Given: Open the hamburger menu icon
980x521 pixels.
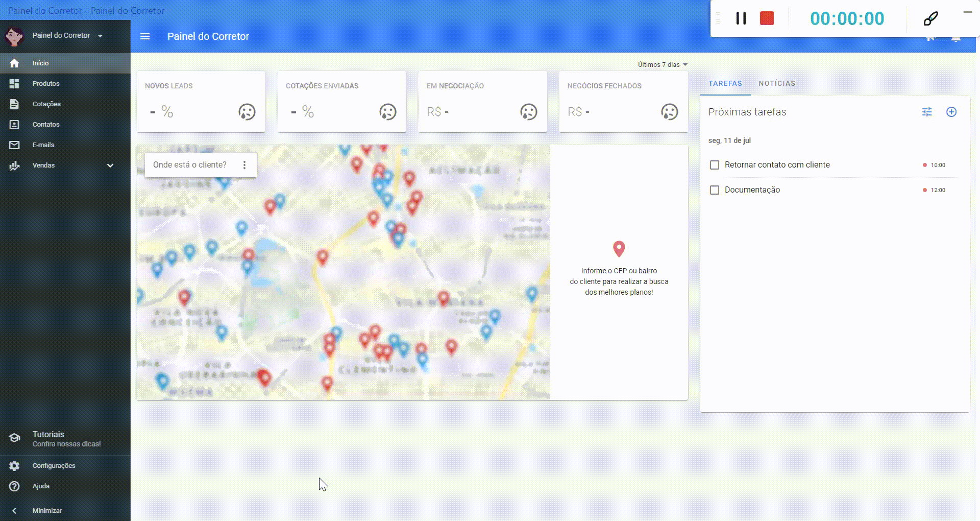Looking at the screenshot, I should tap(145, 36).
